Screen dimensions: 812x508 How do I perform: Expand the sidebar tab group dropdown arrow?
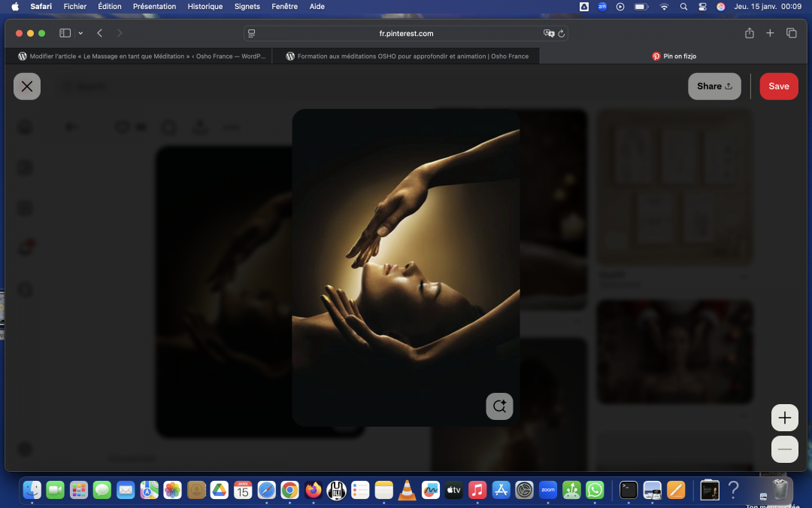tap(80, 33)
